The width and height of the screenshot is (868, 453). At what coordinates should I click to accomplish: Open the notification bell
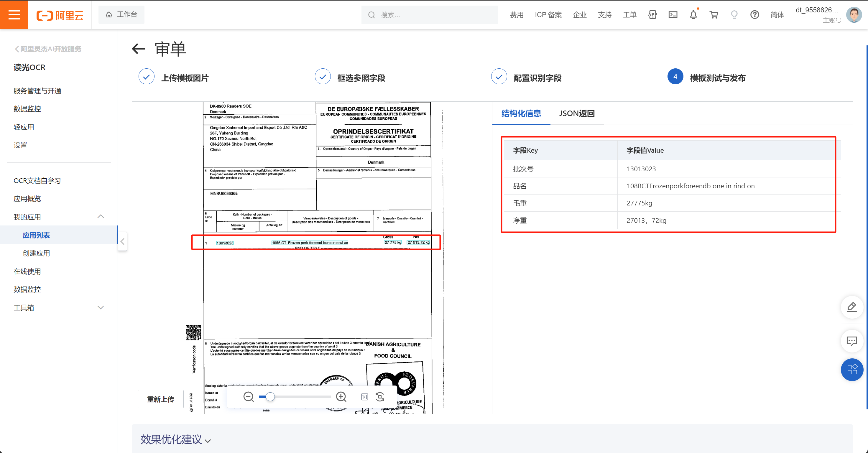point(693,14)
